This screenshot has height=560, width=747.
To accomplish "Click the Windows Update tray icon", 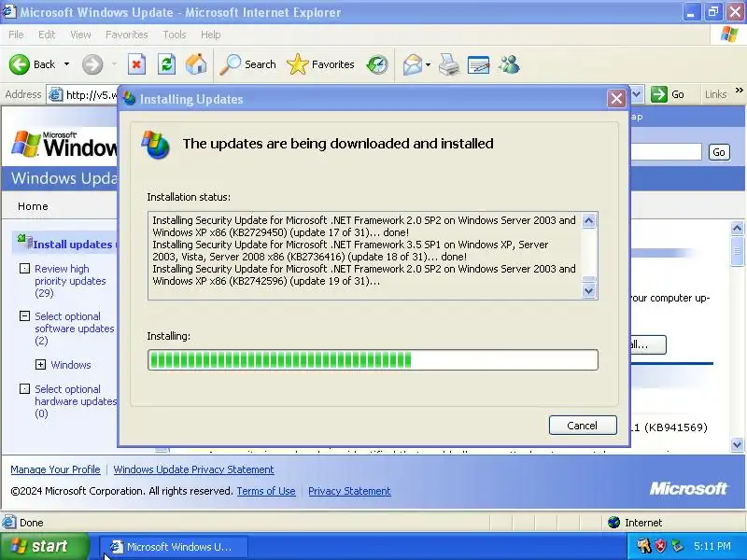I will click(643, 546).
